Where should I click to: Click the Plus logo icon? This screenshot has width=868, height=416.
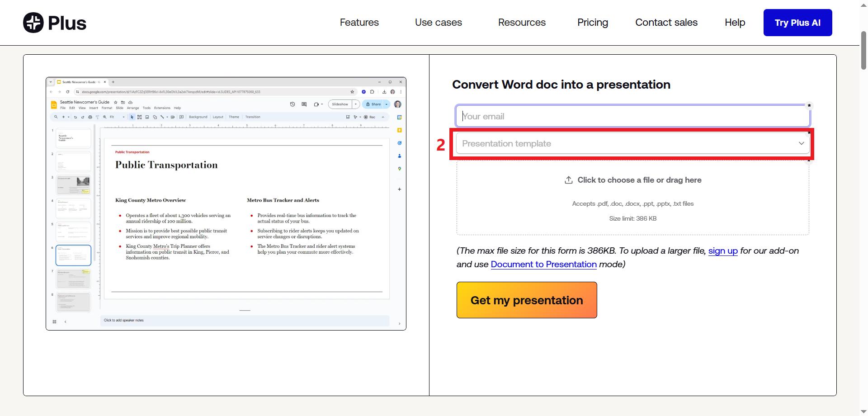click(x=33, y=23)
